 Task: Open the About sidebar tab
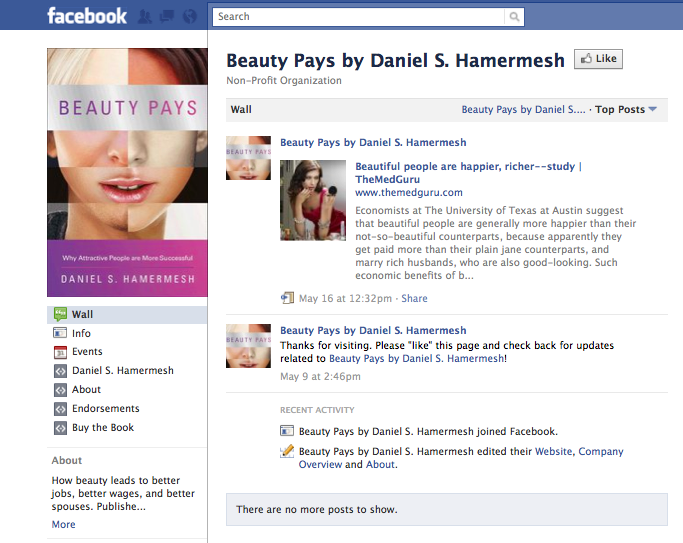(x=86, y=389)
